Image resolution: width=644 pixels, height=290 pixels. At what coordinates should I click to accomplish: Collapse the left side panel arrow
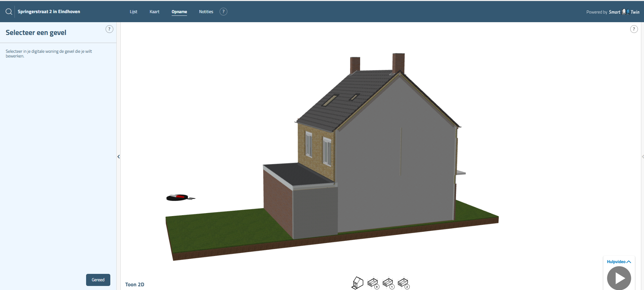point(118,157)
